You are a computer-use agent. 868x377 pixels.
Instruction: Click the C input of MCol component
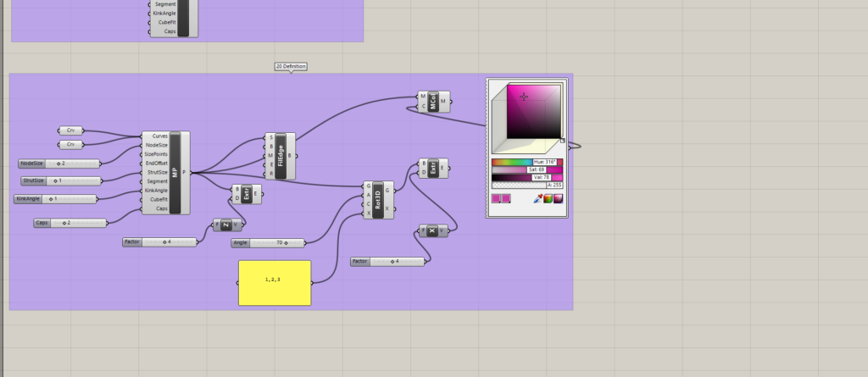[424, 106]
